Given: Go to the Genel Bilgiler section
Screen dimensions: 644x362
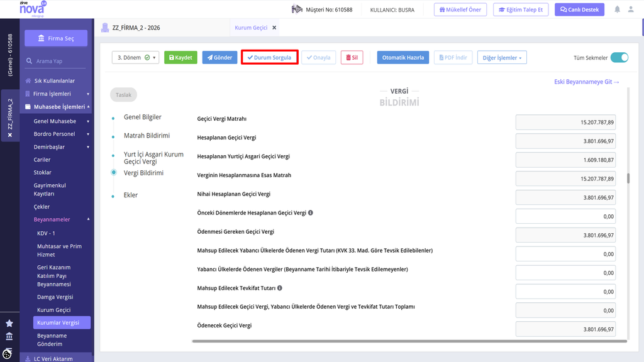Looking at the screenshot, I should [x=143, y=117].
